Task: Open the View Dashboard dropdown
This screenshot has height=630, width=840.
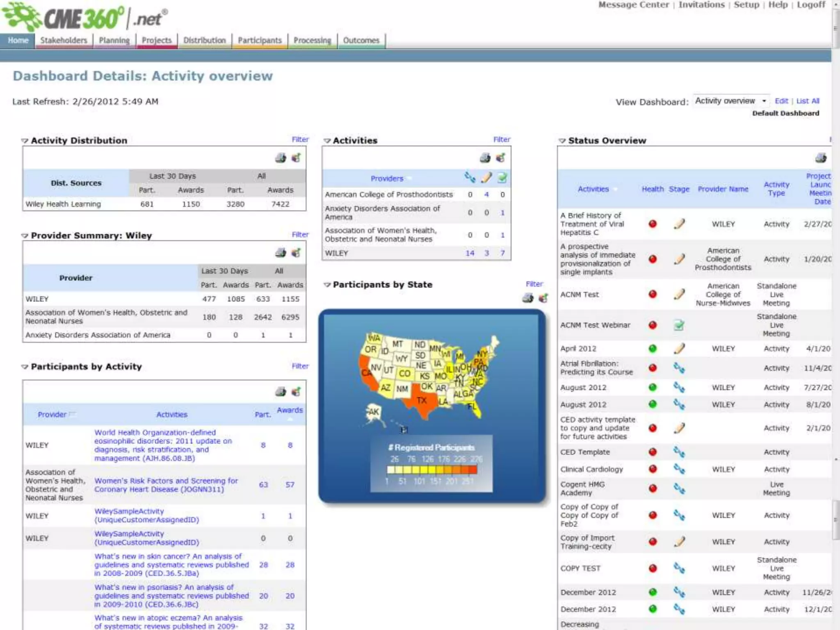Action: pos(730,101)
